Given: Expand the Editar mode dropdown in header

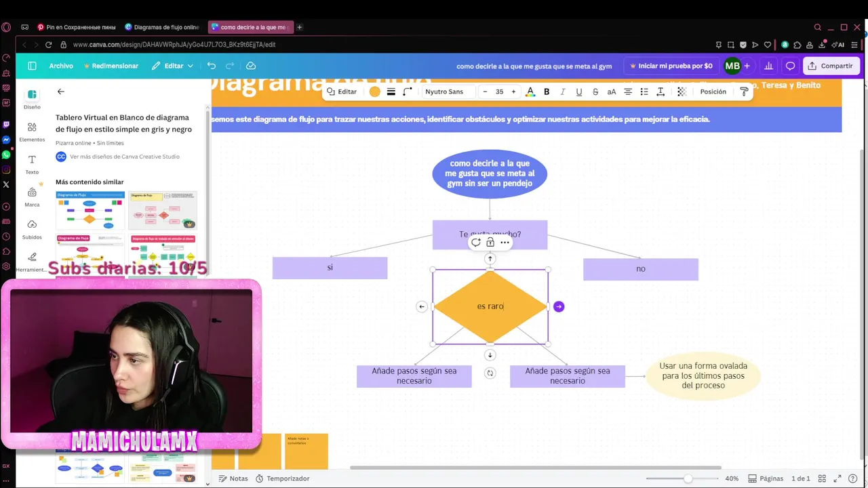Looking at the screenshot, I should (173, 66).
